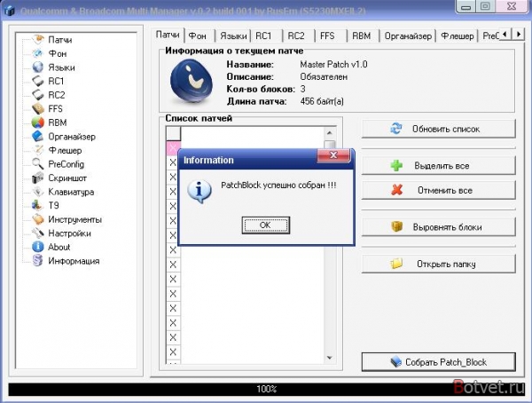Click the red X icon on Отменить все
532x403 pixels.
click(x=397, y=190)
